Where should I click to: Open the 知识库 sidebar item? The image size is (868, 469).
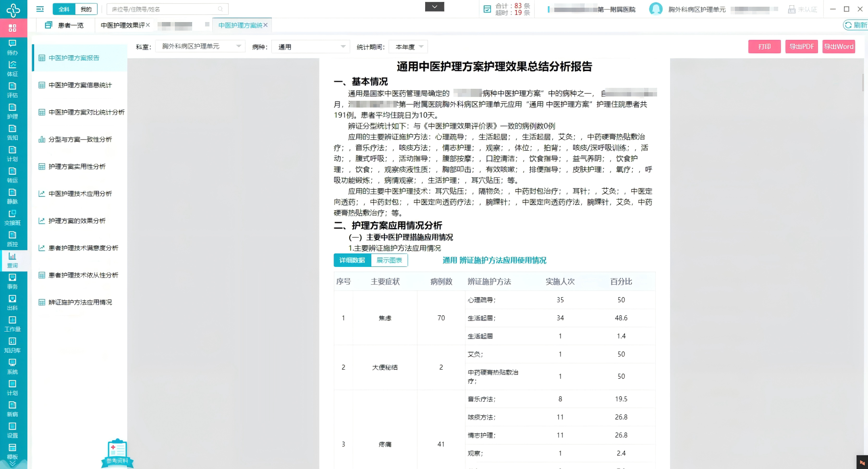pyautogui.click(x=12, y=345)
